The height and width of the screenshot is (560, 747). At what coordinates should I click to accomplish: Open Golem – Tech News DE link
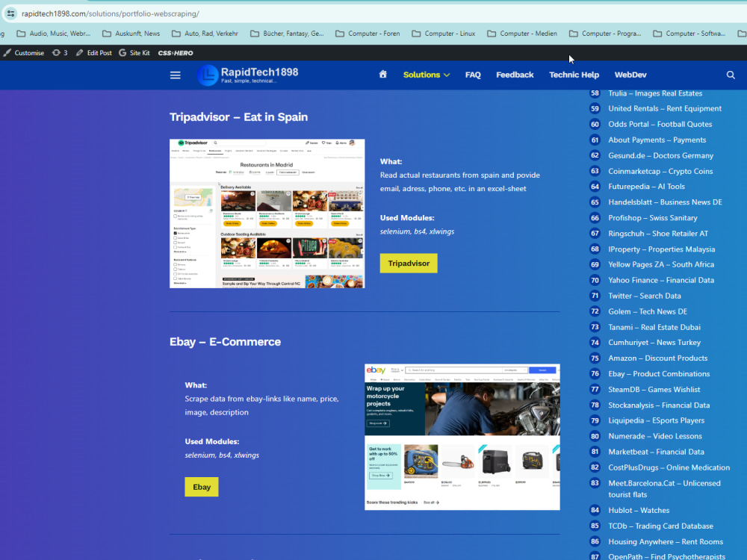coord(648,312)
